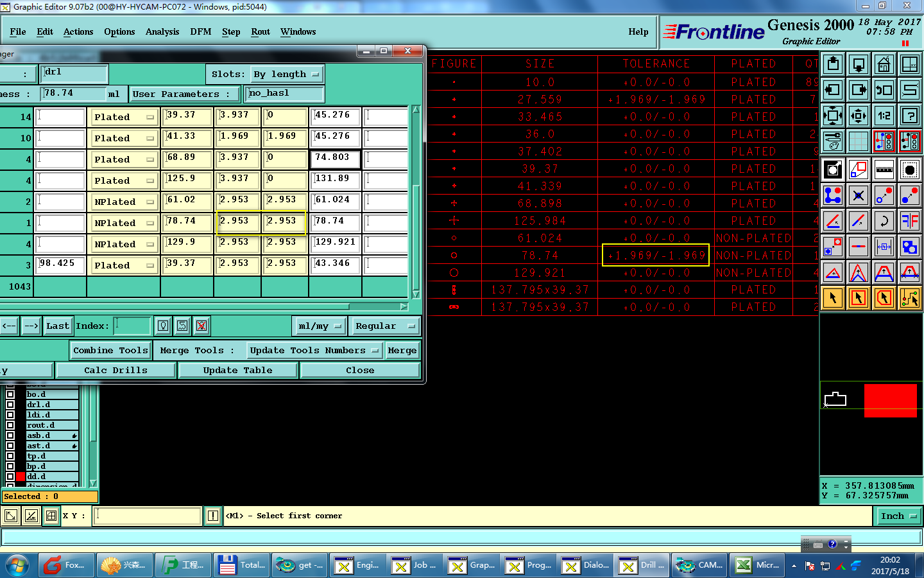Click the Index input field
The width and height of the screenshot is (924, 578).
132,326
